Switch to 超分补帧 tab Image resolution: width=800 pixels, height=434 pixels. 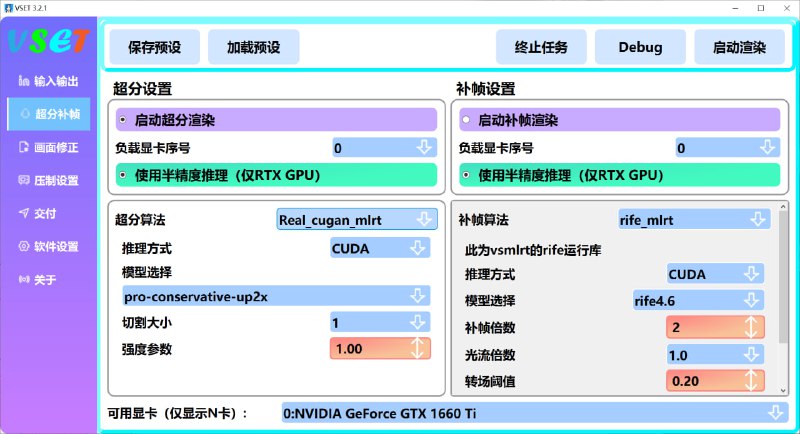tap(49, 114)
